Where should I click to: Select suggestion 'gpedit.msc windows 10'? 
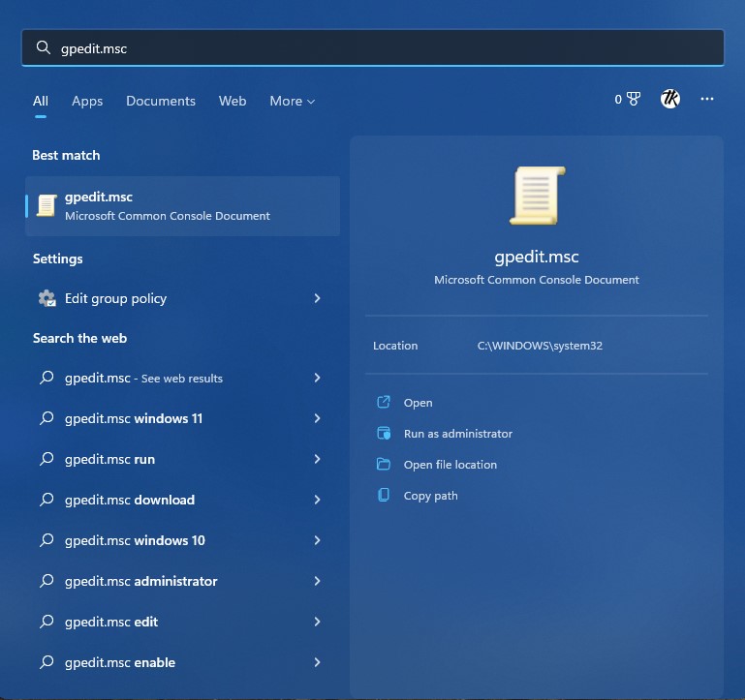(183, 540)
